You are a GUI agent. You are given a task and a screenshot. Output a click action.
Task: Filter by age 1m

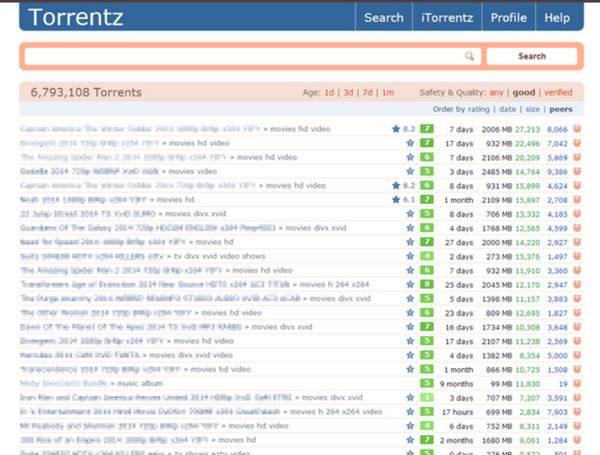click(x=388, y=93)
